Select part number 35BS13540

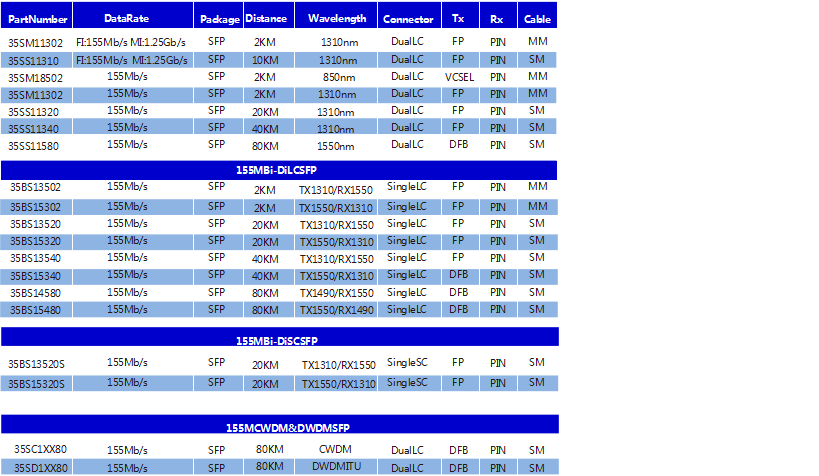coord(35,258)
